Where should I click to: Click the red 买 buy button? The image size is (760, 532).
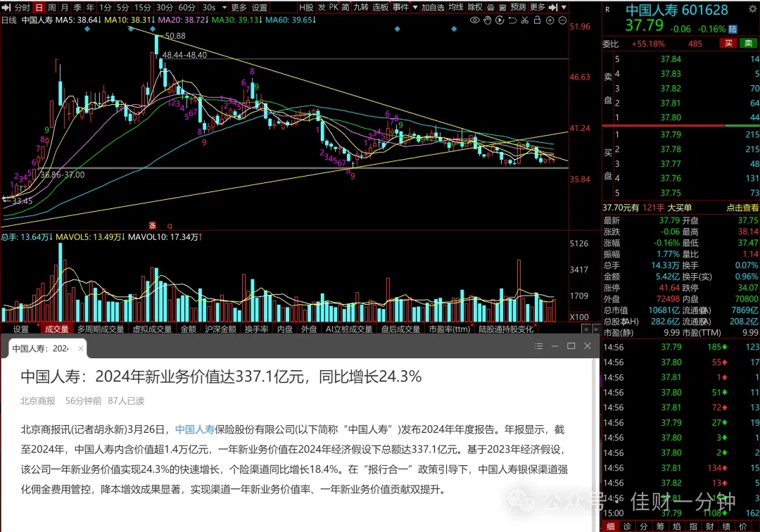(728, 43)
